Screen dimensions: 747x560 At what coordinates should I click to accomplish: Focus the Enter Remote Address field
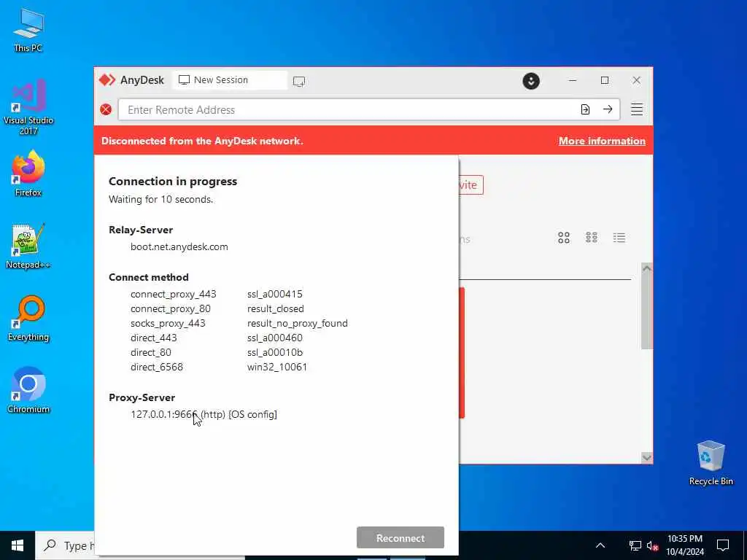point(348,110)
